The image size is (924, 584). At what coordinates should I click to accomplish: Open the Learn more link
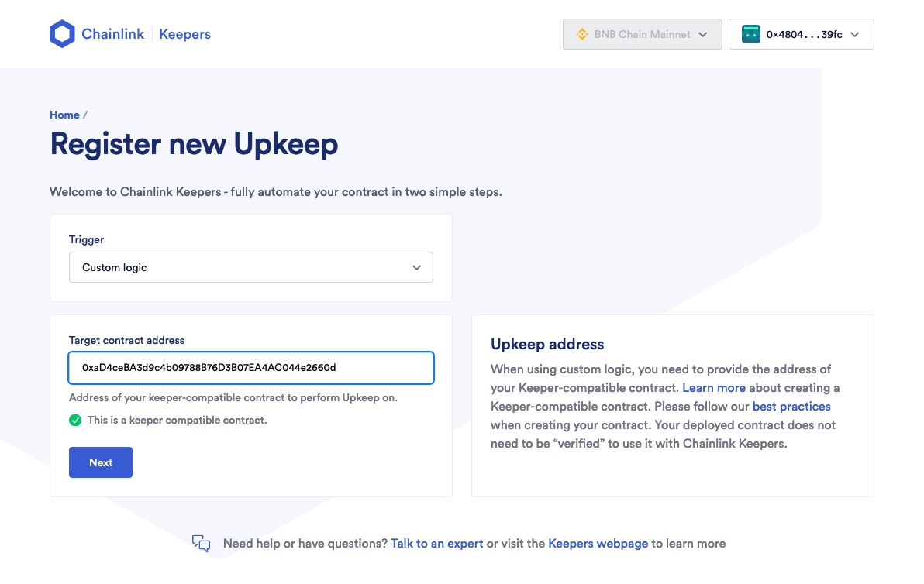[x=714, y=388]
